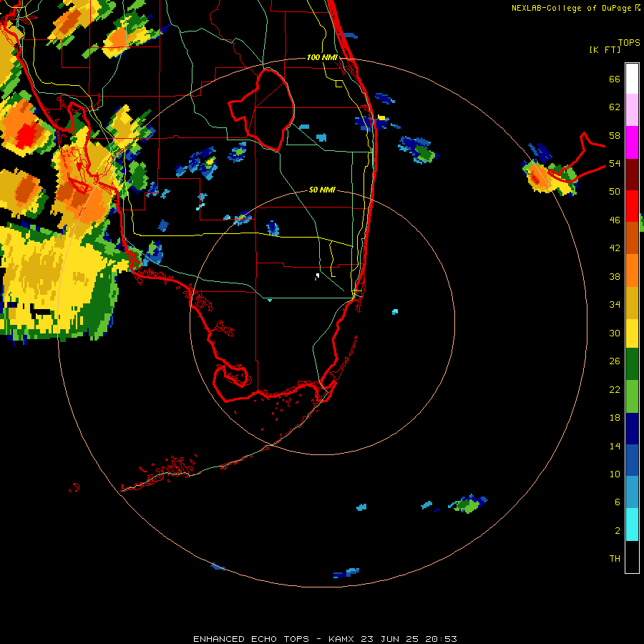Screen dimensions: 644x644
Task: Click the 6 legend value
Action: point(618,502)
